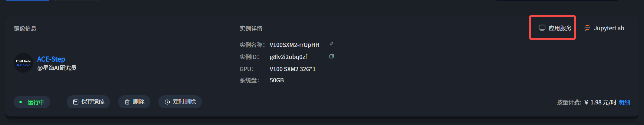Click the instance name V100SXM2-rrUpHH
644x125 pixels.
[294, 45]
